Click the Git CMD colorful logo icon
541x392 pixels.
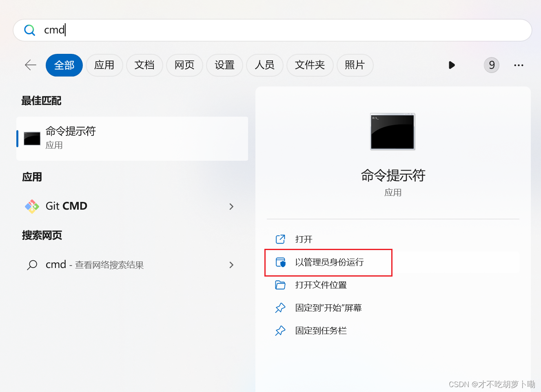click(x=32, y=206)
